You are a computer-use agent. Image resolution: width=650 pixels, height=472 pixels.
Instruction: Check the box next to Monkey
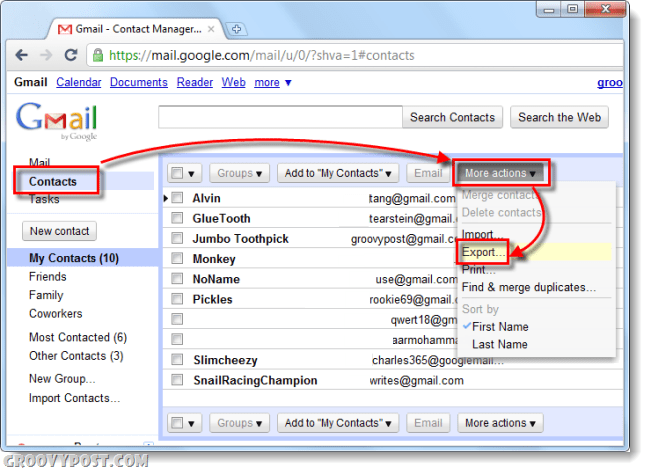click(x=177, y=259)
